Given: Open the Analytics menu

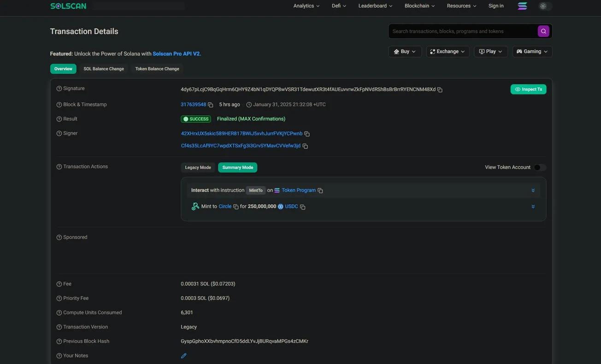Looking at the screenshot, I should tap(306, 6).
